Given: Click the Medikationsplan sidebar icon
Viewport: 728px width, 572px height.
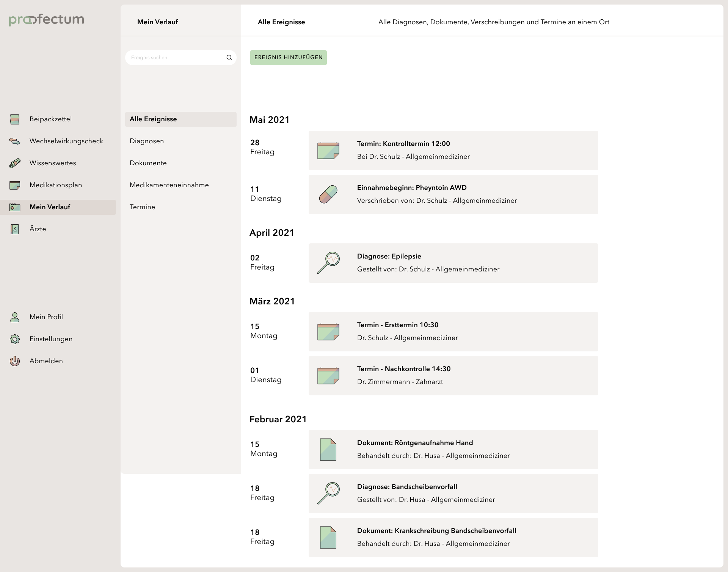Looking at the screenshot, I should [x=15, y=185].
